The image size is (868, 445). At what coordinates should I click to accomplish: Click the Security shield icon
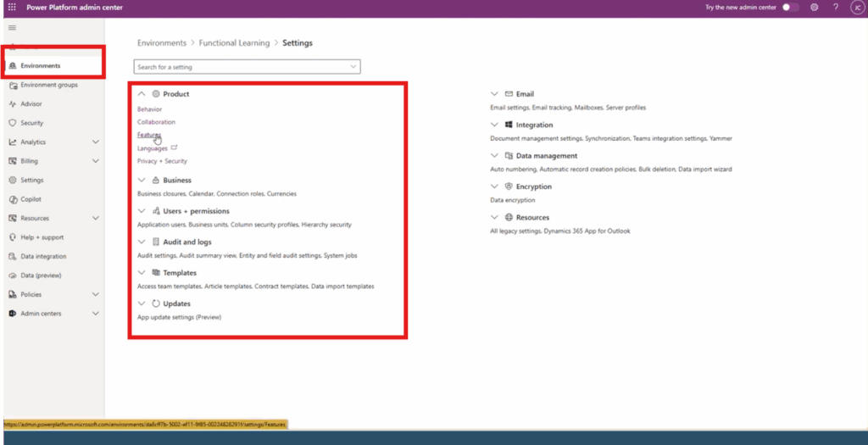tap(13, 123)
